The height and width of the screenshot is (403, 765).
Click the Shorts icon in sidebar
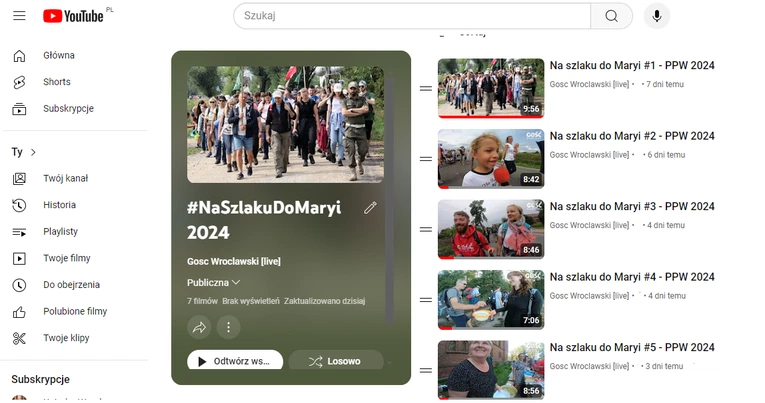[x=19, y=82]
